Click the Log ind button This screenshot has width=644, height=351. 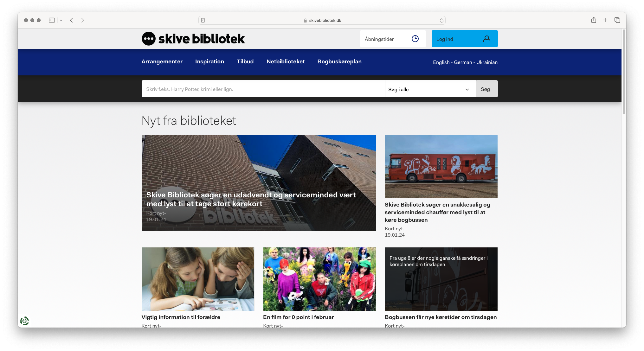[465, 39]
